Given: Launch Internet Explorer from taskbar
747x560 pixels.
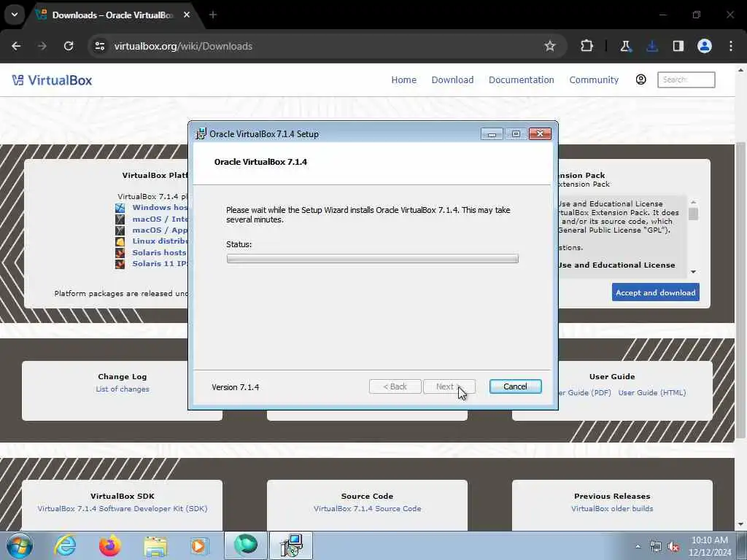Looking at the screenshot, I should click(x=65, y=545).
